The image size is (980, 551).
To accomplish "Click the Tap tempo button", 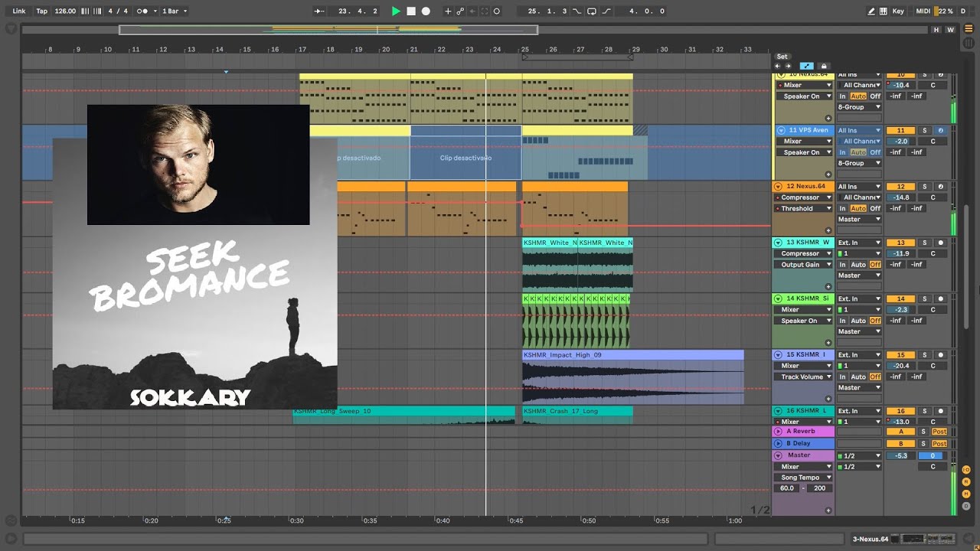I will click(x=42, y=11).
